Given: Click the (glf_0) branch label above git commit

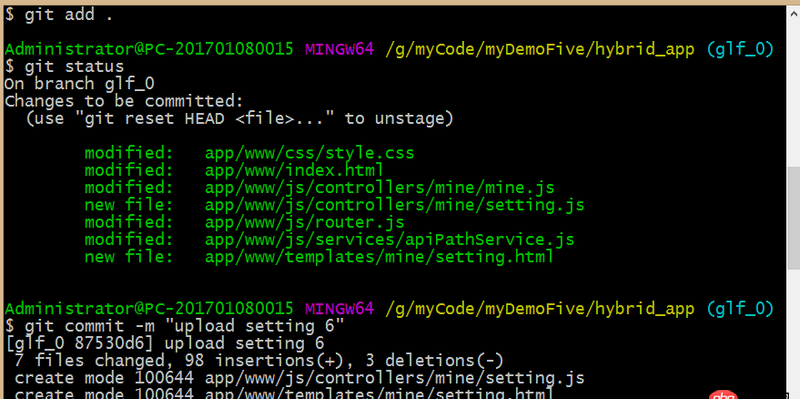Looking at the screenshot, I should pos(740,309).
